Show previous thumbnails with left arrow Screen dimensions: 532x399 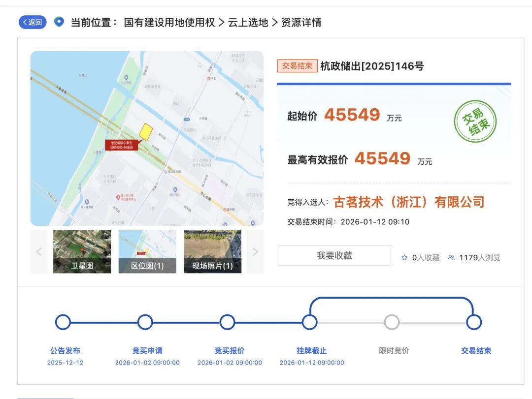coord(39,252)
